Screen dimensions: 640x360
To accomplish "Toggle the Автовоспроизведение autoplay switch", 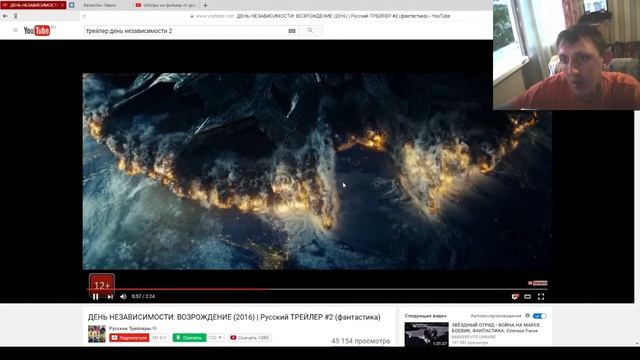I will point(539,316).
